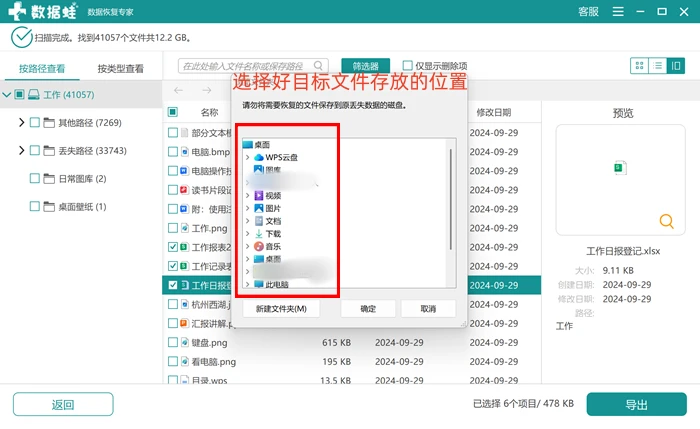Expand 丢失路径 (33743) folder
Screen dimensions: 700x429
click(21, 150)
